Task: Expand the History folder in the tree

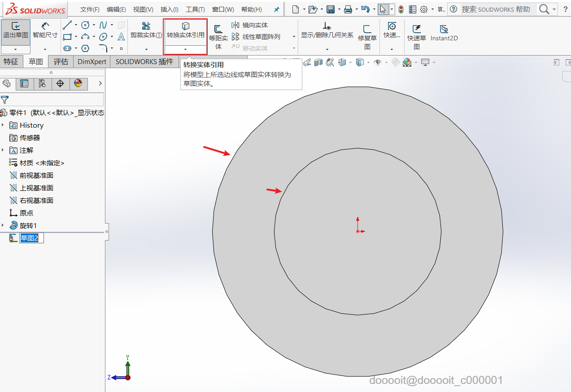Action: point(3,125)
